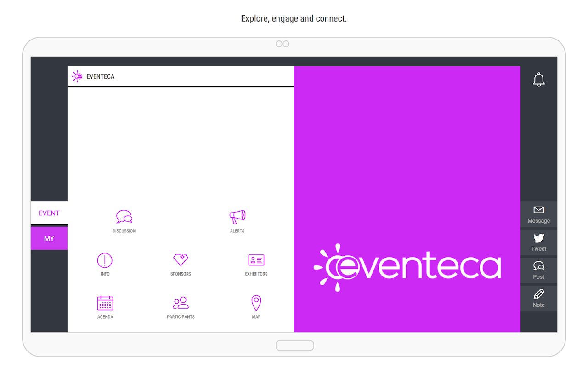Screen dimensions: 588x368
Task: Open the Info section icon
Action: [105, 260]
